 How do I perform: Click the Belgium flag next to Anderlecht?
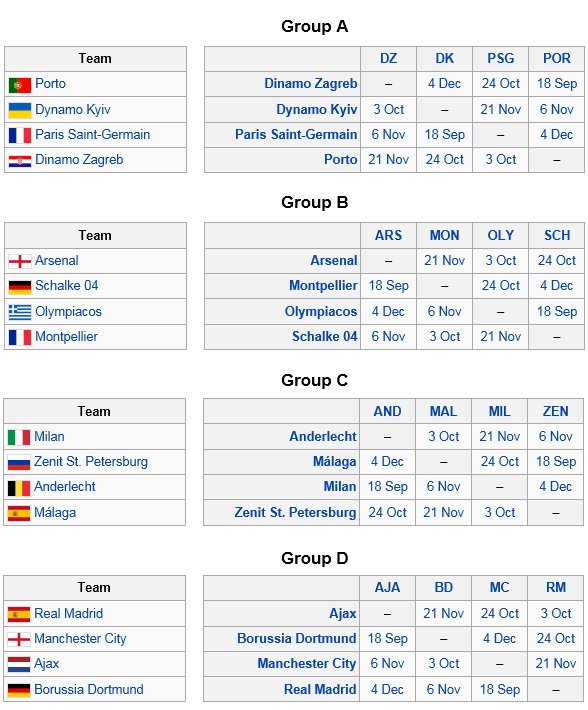(19, 488)
